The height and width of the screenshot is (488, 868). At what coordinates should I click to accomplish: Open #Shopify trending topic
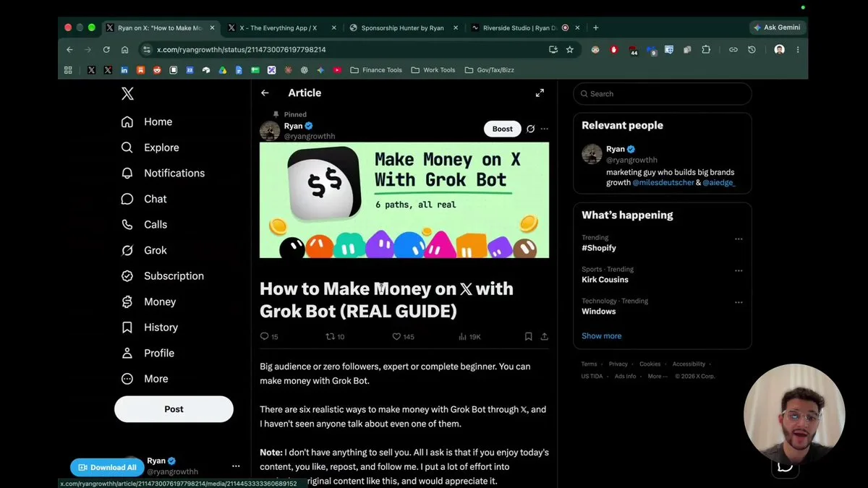599,248
